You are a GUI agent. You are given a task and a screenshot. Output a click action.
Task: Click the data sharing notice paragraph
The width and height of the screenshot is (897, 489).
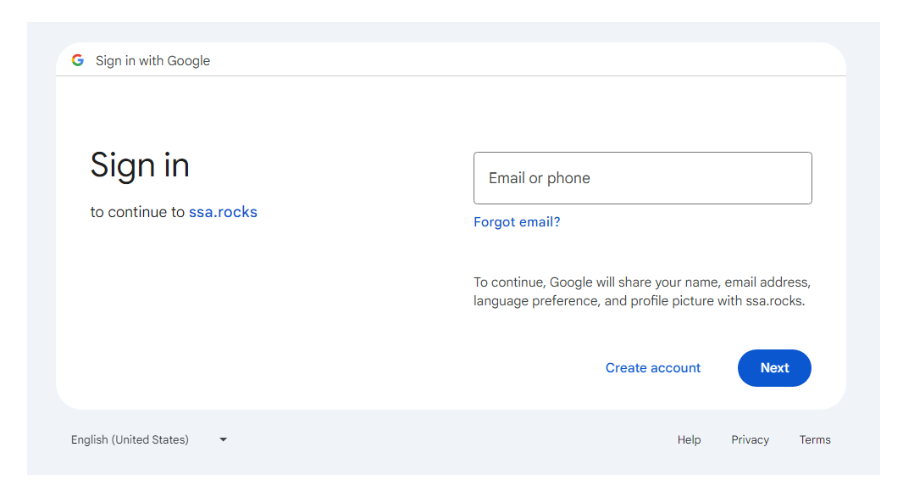coord(642,292)
